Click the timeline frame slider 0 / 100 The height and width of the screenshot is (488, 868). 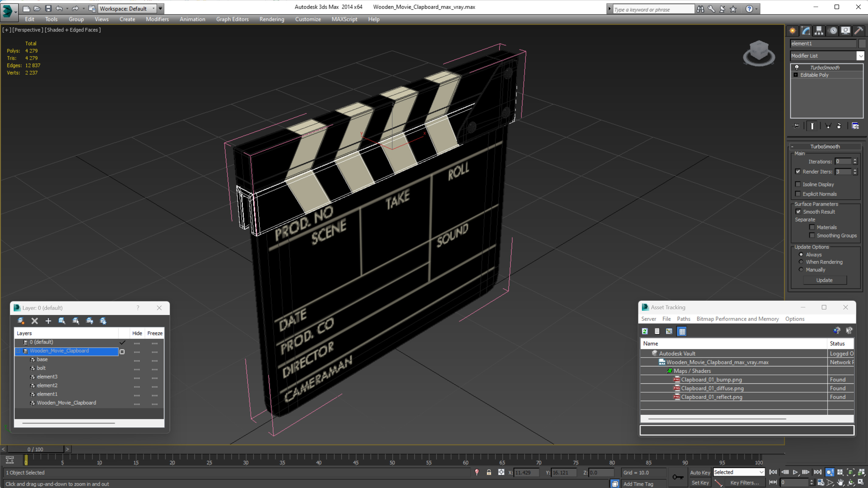point(35,449)
